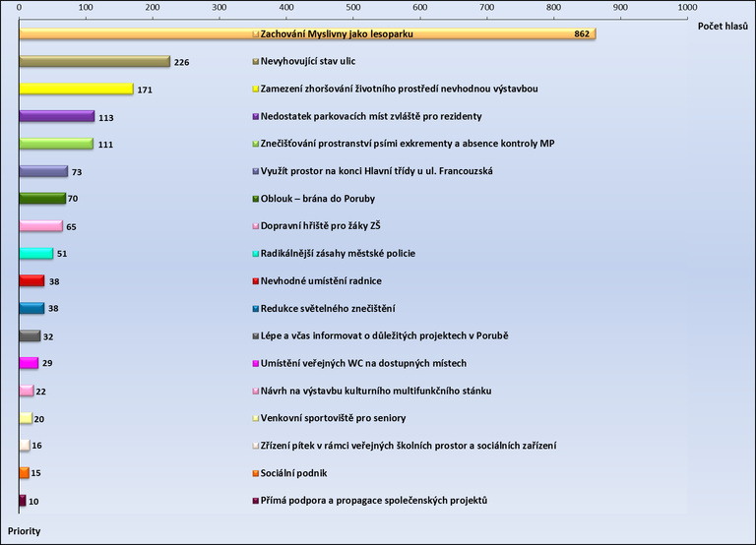Click the 500 tick label on axis

pyautogui.click(x=353, y=7)
